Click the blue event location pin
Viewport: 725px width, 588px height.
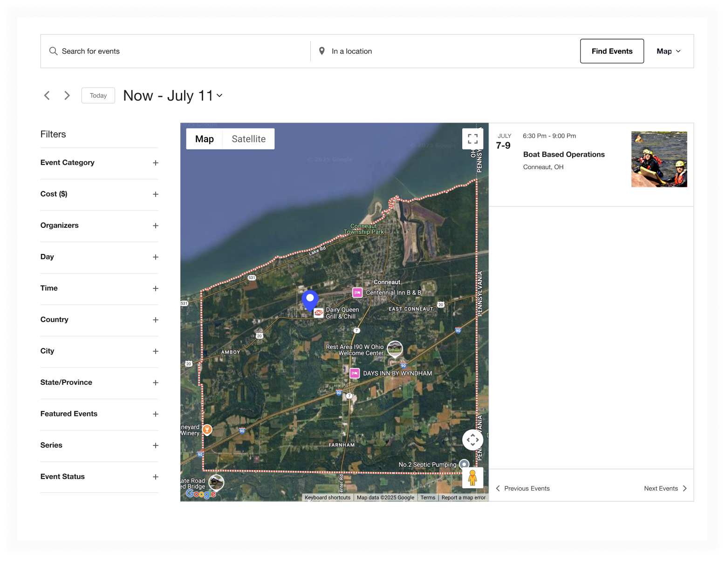[x=310, y=299]
